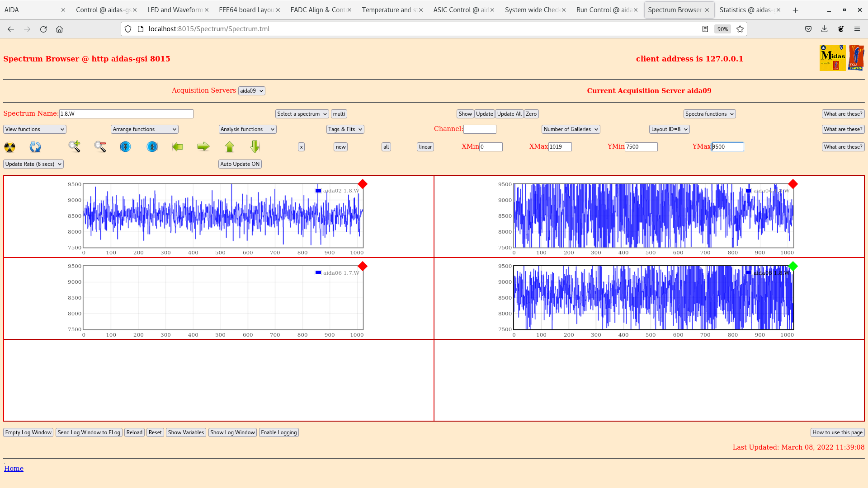Click the XMax input field
This screenshot has width=868, height=488.
point(560,147)
